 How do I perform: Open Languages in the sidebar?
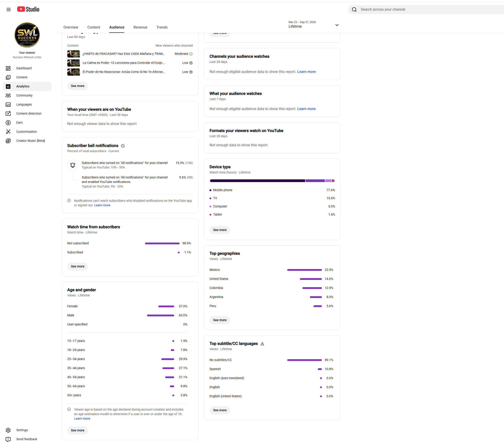27,105
